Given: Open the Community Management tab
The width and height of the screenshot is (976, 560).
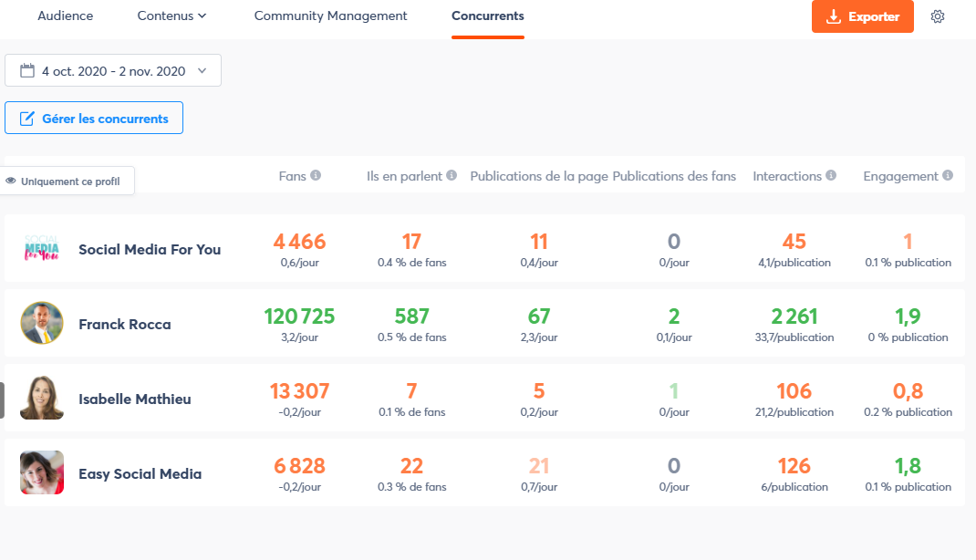Looking at the screenshot, I should tap(330, 16).
